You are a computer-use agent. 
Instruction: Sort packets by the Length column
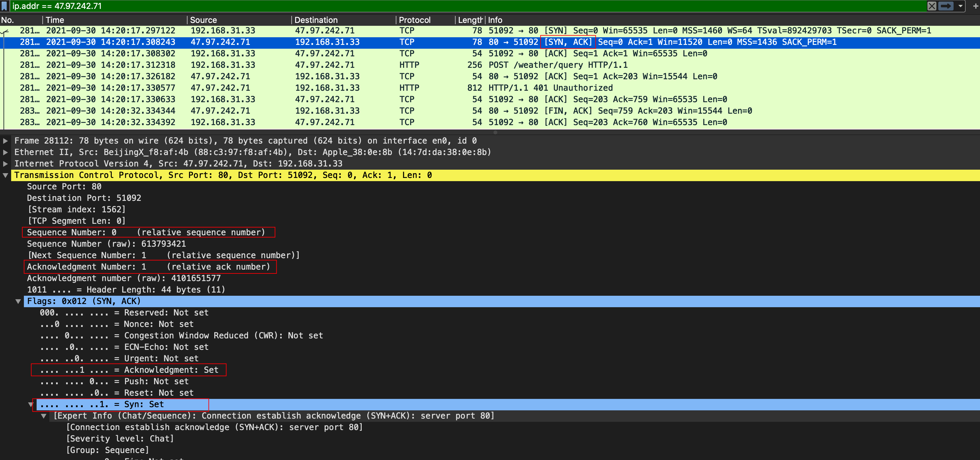470,20
